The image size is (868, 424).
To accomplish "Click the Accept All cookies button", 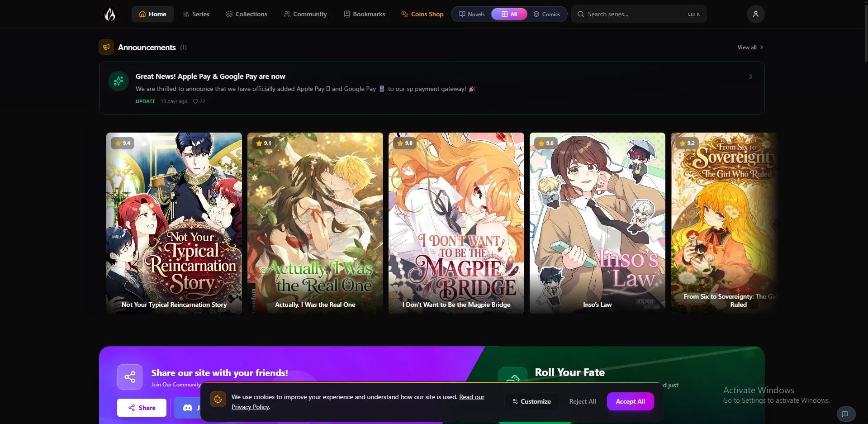I will (630, 401).
